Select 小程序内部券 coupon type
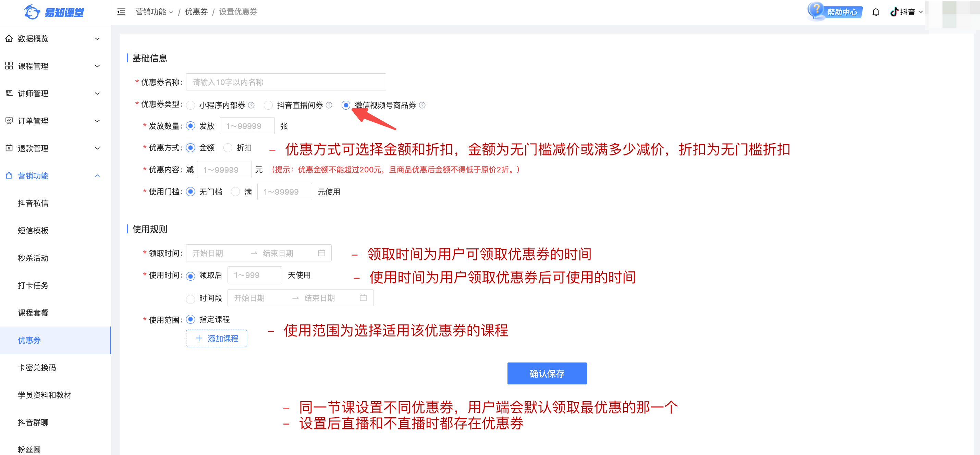This screenshot has width=980, height=455. 191,105
